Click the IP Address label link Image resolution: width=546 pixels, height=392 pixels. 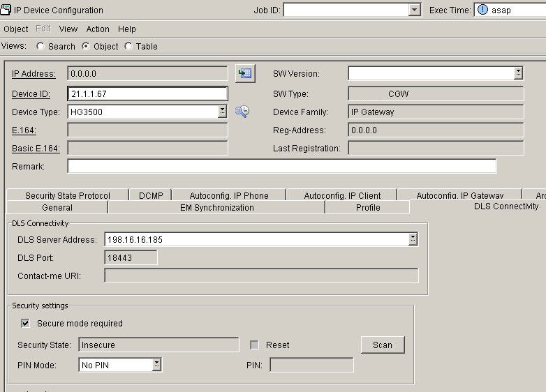pos(34,74)
